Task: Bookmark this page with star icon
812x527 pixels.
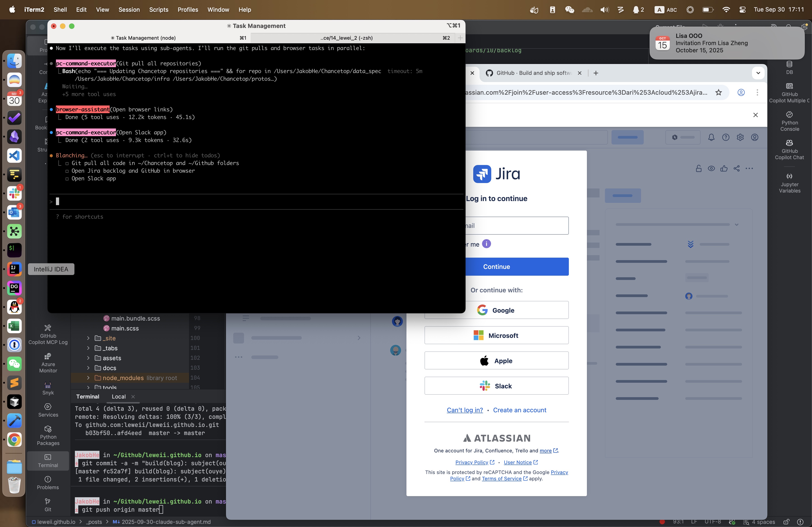Action: [x=719, y=92]
